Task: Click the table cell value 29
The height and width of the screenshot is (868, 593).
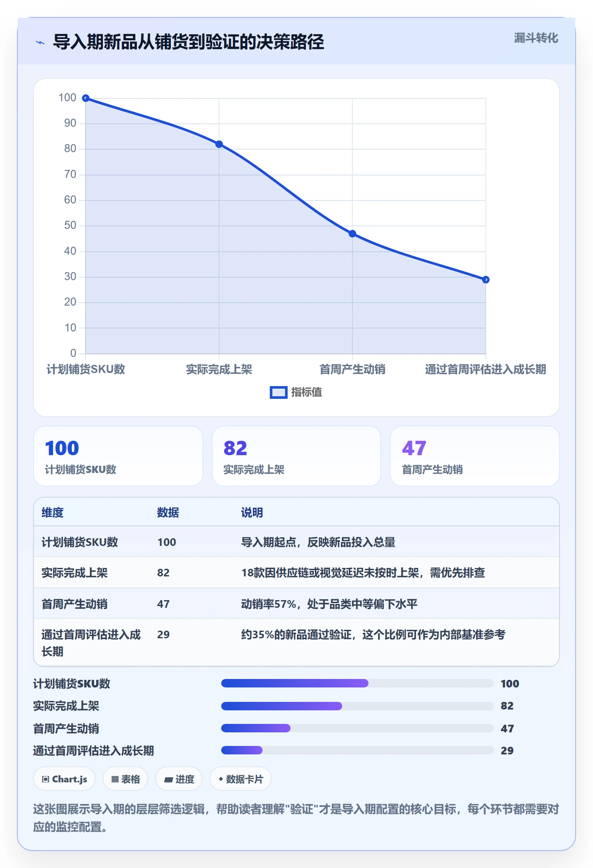Action: (163, 634)
